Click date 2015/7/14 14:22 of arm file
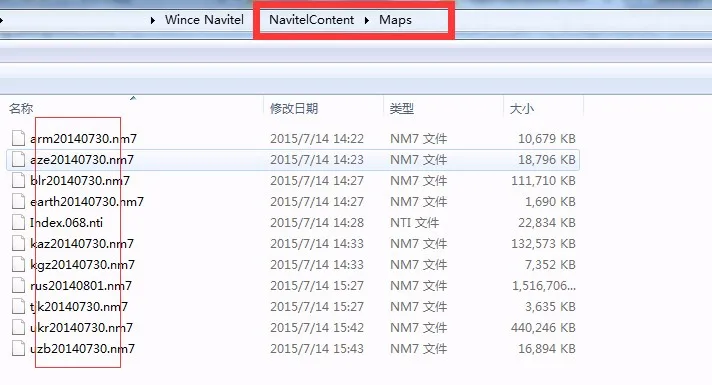Image resolution: width=712 pixels, height=385 pixels. click(x=317, y=138)
